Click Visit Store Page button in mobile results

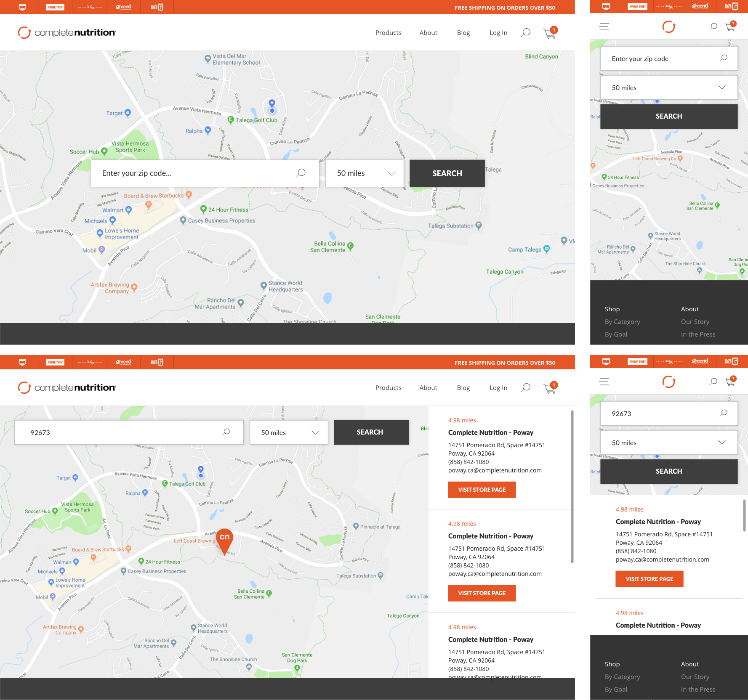(649, 579)
